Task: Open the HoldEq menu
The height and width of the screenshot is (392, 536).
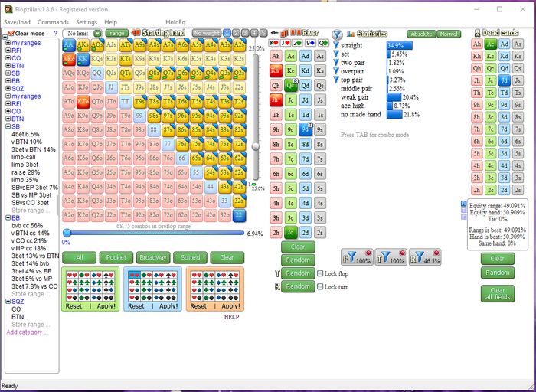Action: click(175, 22)
